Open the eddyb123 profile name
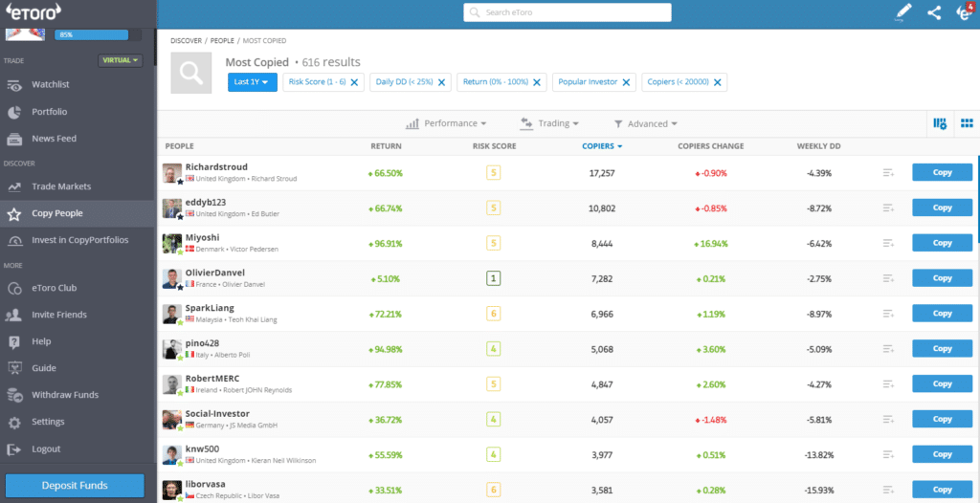The image size is (980, 503). [206, 203]
